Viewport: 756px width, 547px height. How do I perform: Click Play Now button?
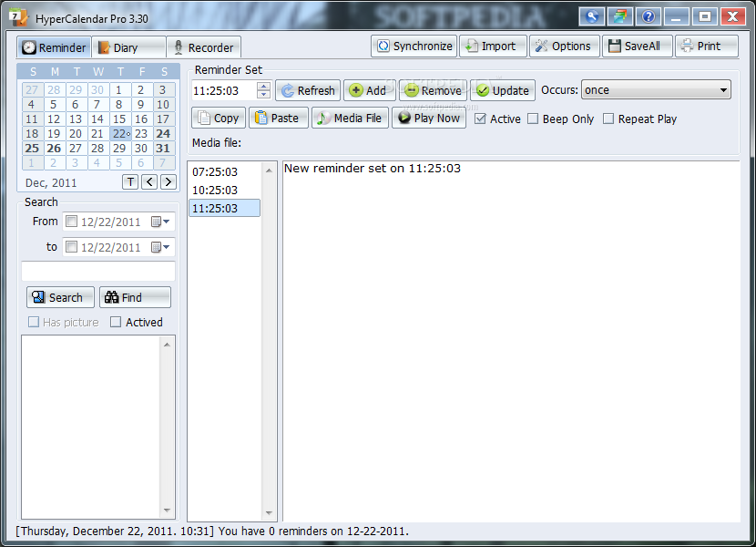pos(429,118)
